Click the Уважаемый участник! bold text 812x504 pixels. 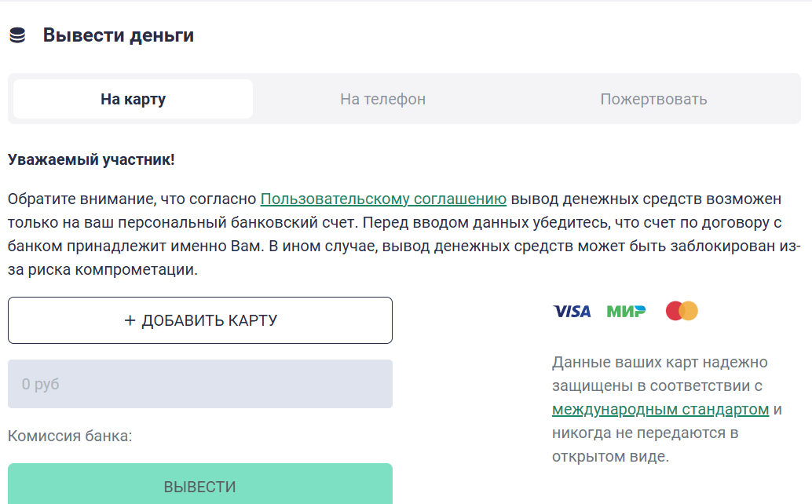(91, 160)
